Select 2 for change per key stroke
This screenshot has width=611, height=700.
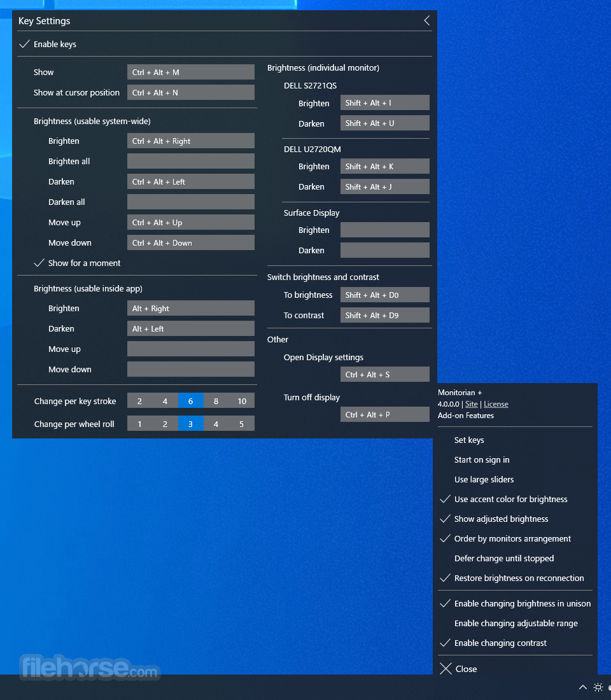click(x=140, y=401)
